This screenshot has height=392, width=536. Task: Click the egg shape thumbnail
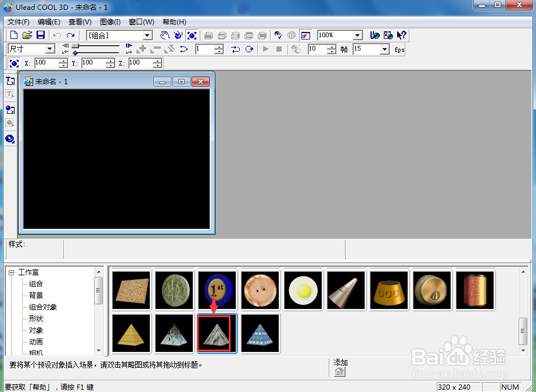pos(303,290)
